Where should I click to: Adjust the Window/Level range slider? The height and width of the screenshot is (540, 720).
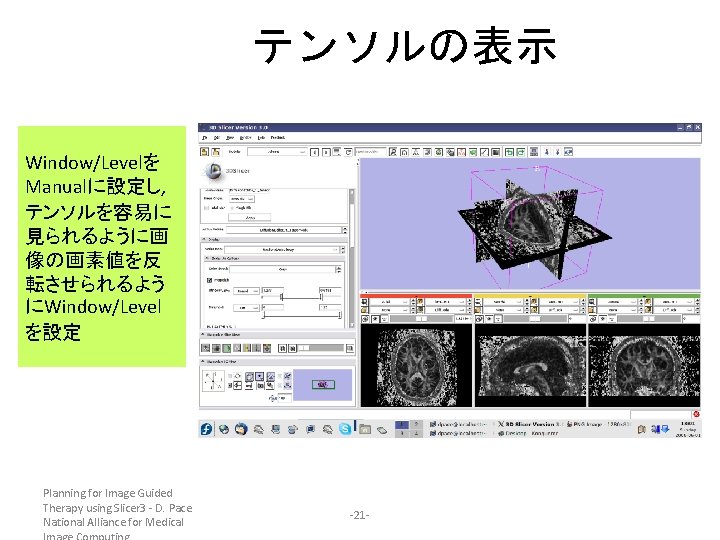tap(301, 298)
